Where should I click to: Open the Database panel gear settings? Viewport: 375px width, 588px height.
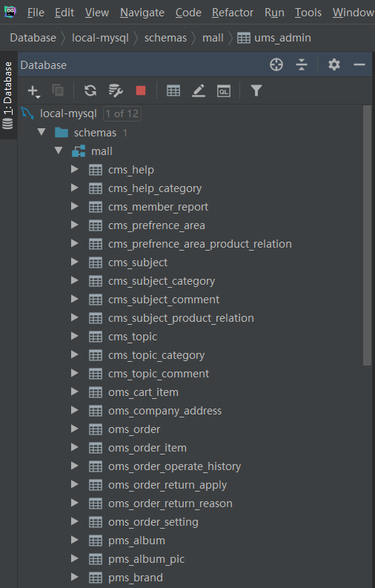click(x=334, y=65)
